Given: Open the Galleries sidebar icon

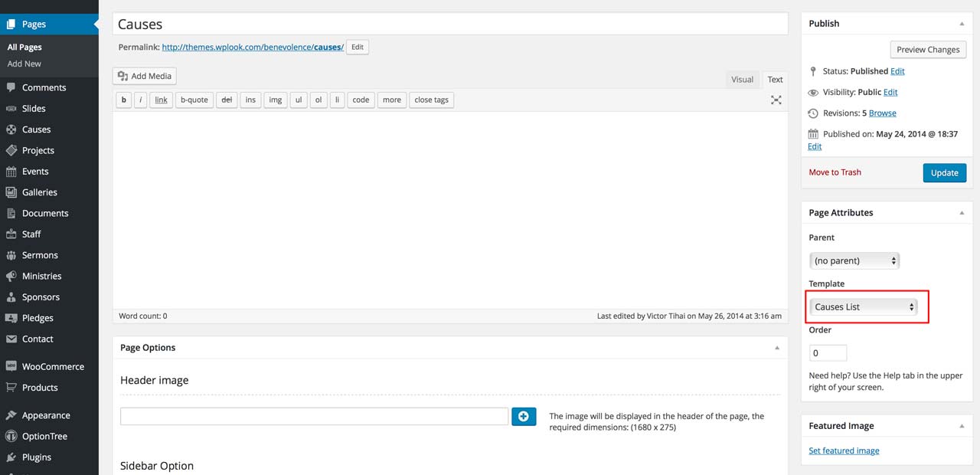Looking at the screenshot, I should point(11,192).
